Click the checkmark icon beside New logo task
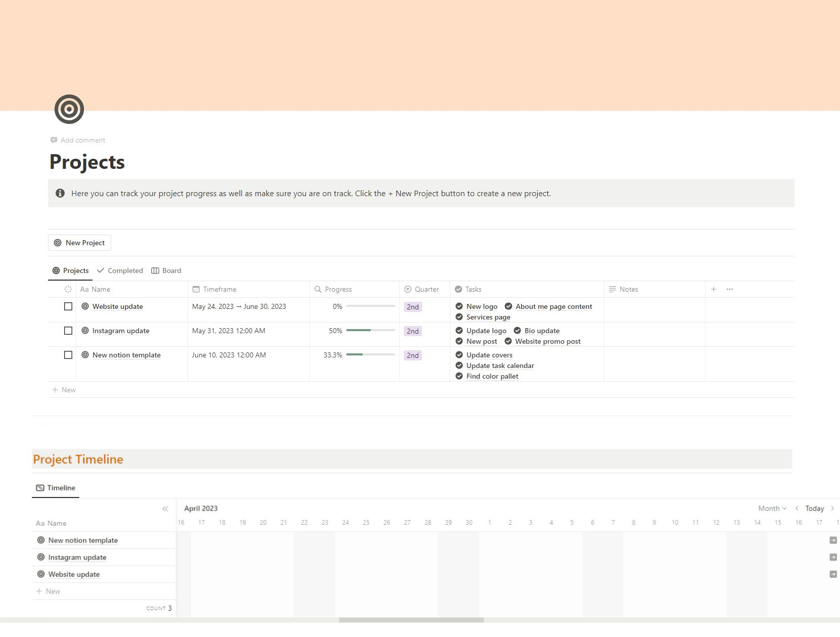Screen dimensions: 840x637 tap(459, 306)
